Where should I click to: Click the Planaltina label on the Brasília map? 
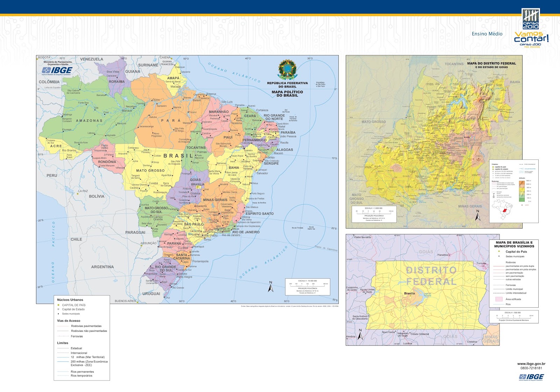tap(442, 255)
